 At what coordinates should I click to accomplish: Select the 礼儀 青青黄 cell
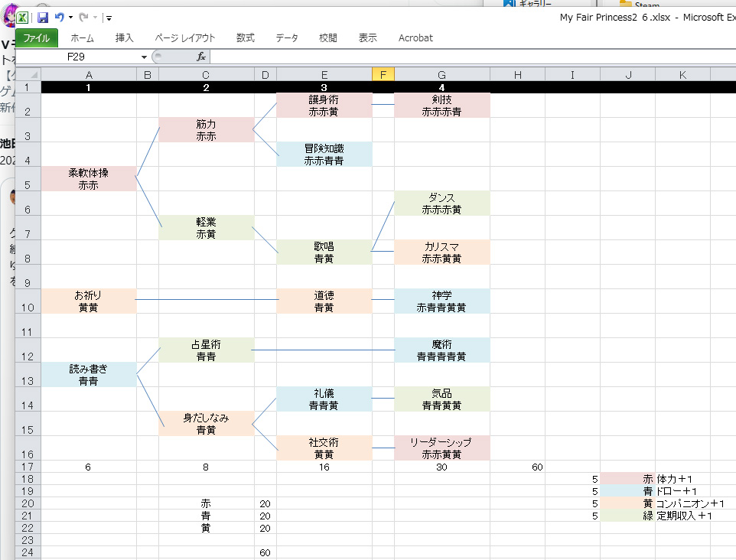point(324,399)
